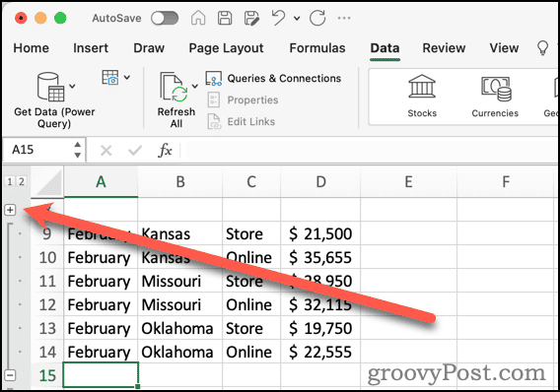Click the Save As pencil-disk icon
This screenshot has height=392, width=560.
tap(251, 18)
